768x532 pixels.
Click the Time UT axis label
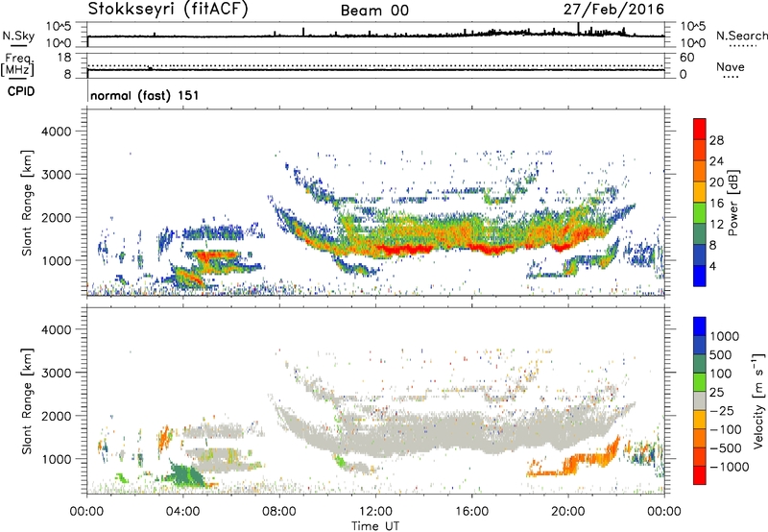click(x=375, y=525)
